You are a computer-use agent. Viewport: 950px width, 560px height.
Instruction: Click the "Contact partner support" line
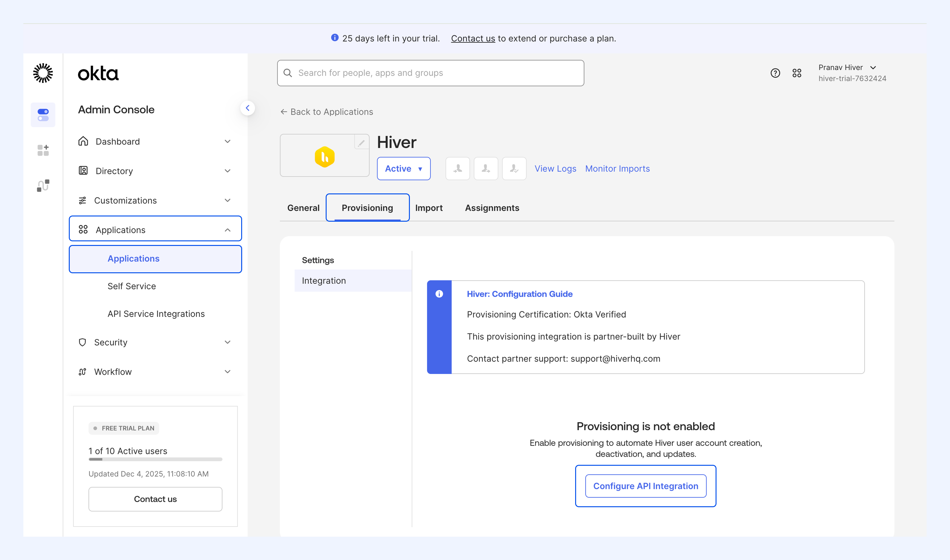pyautogui.click(x=563, y=359)
